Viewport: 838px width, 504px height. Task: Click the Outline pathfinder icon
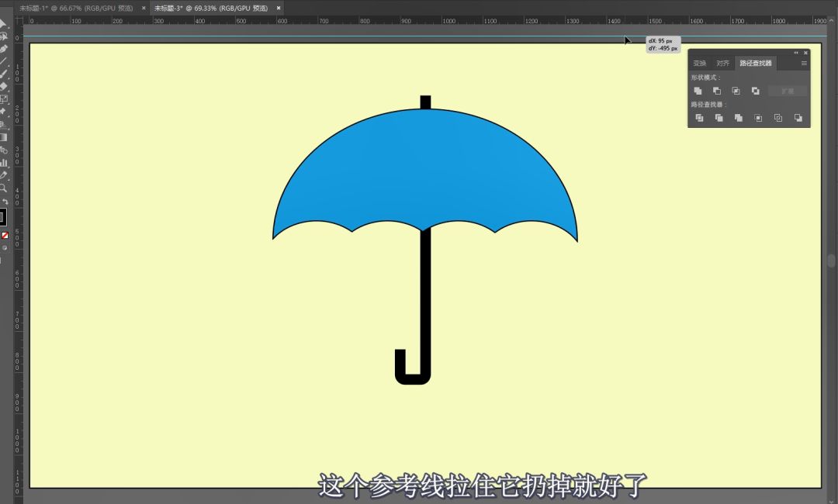pyautogui.click(x=778, y=118)
